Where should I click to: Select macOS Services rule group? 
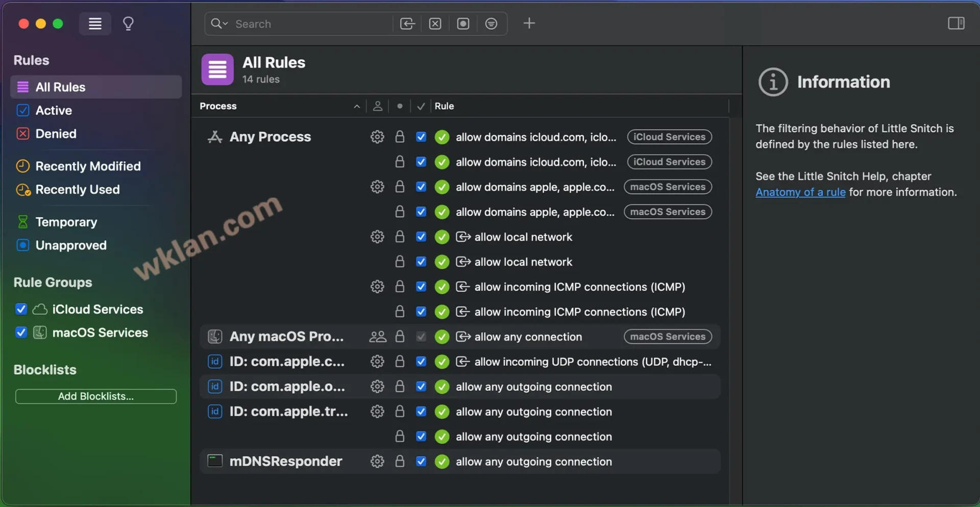click(100, 332)
